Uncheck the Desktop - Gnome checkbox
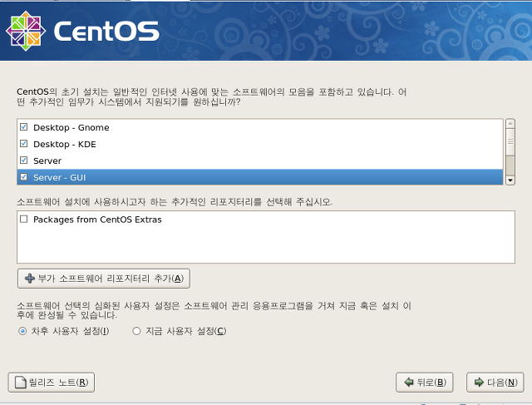This screenshot has width=532, height=405. [x=24, y=127]
